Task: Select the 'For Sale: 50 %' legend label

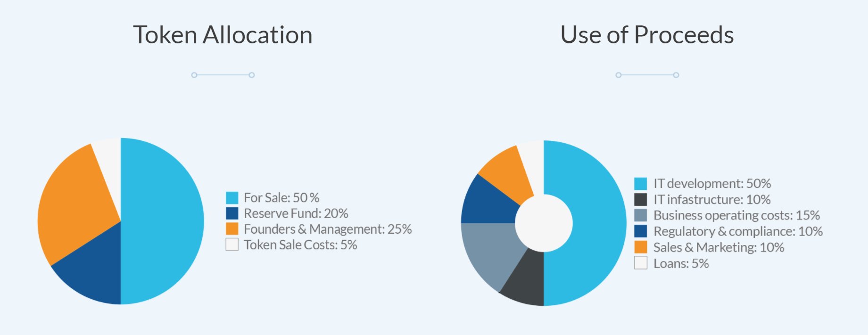Action: (x=281, y=197)
